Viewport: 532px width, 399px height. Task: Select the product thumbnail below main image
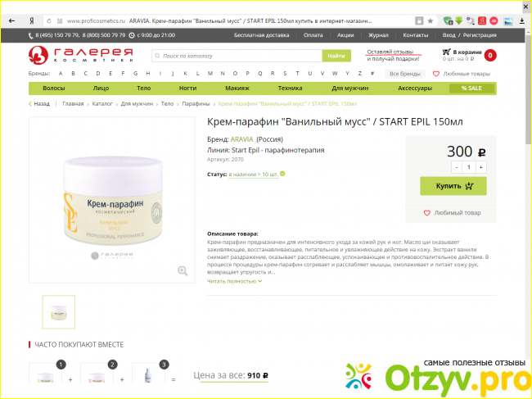tap(59, 312)
